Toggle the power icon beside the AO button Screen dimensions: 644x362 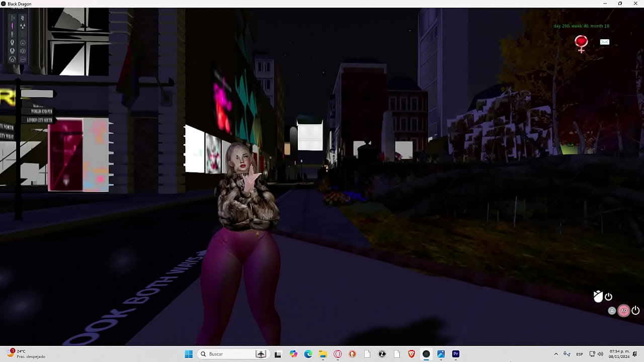[x=635, y=311]
